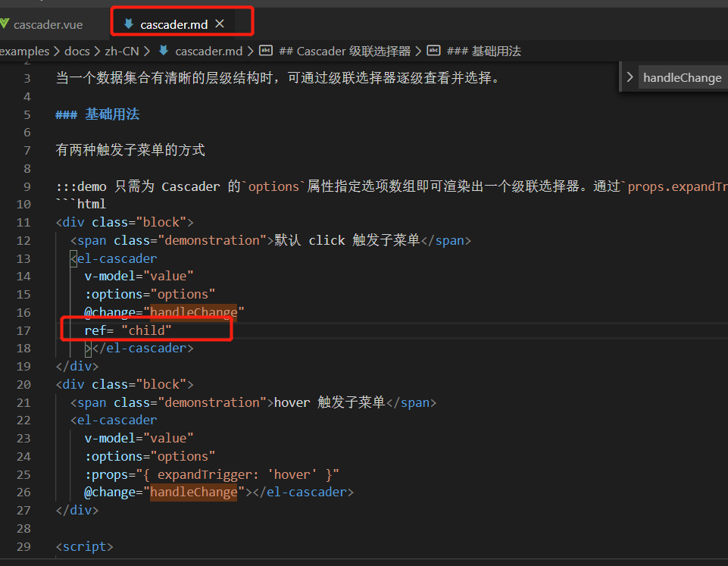Open the examples breadcrumb folder

point(24,51)
